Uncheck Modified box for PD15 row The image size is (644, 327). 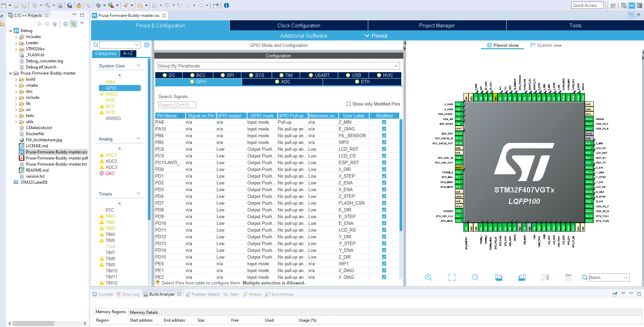click(x=384, y=257)
